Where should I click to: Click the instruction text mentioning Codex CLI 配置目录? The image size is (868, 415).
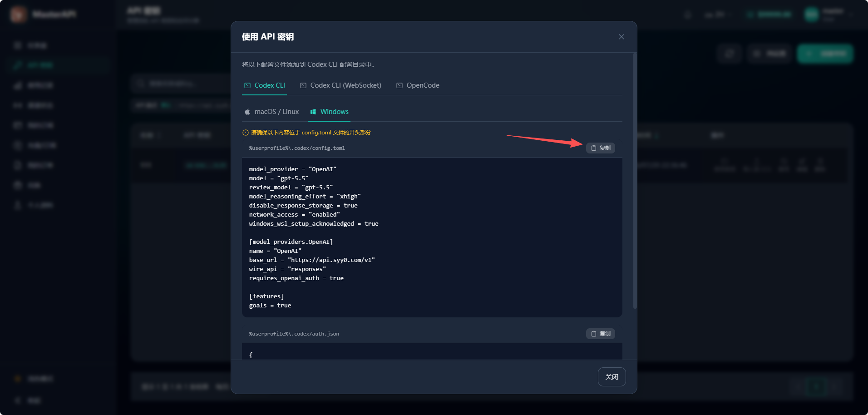click(308, 64)
